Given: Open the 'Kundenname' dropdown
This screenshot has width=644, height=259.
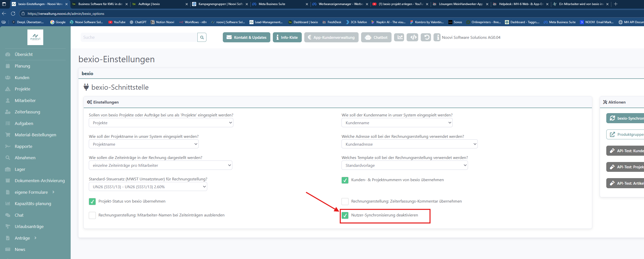Looking at the screenshot, I should coord(397,123).
